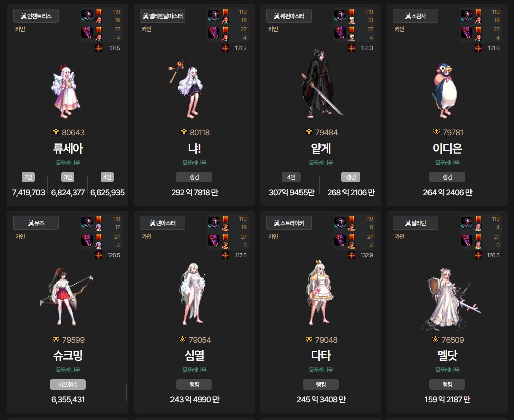The image size is (514, 420).
Task: Click the red crosshair icon beside 101.5
Action: coord(99,48)
